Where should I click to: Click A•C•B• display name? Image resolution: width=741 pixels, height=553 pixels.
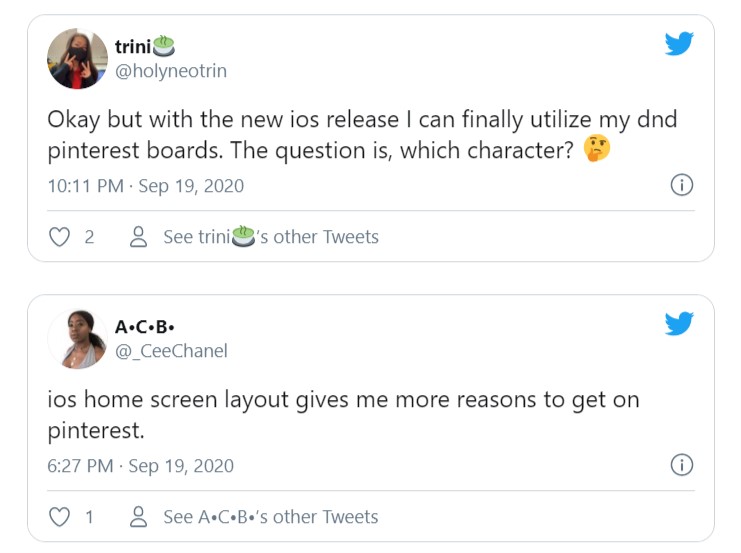[145, 327]
